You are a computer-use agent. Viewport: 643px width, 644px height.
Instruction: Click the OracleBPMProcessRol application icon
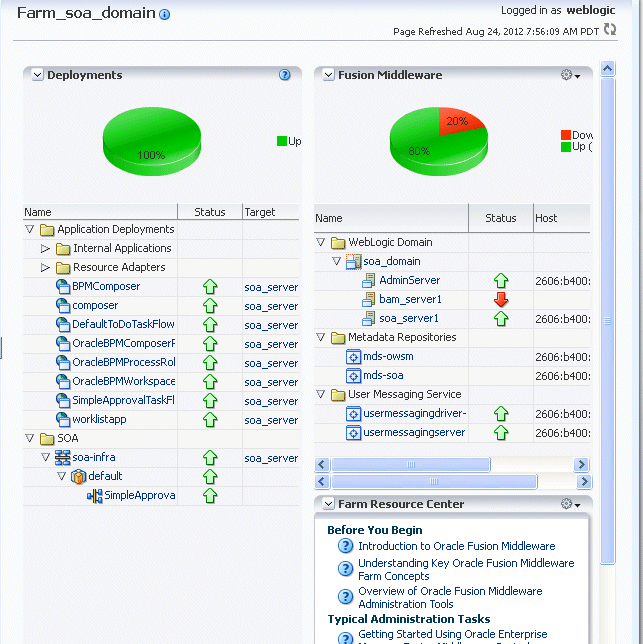click(x=63, y=363)
